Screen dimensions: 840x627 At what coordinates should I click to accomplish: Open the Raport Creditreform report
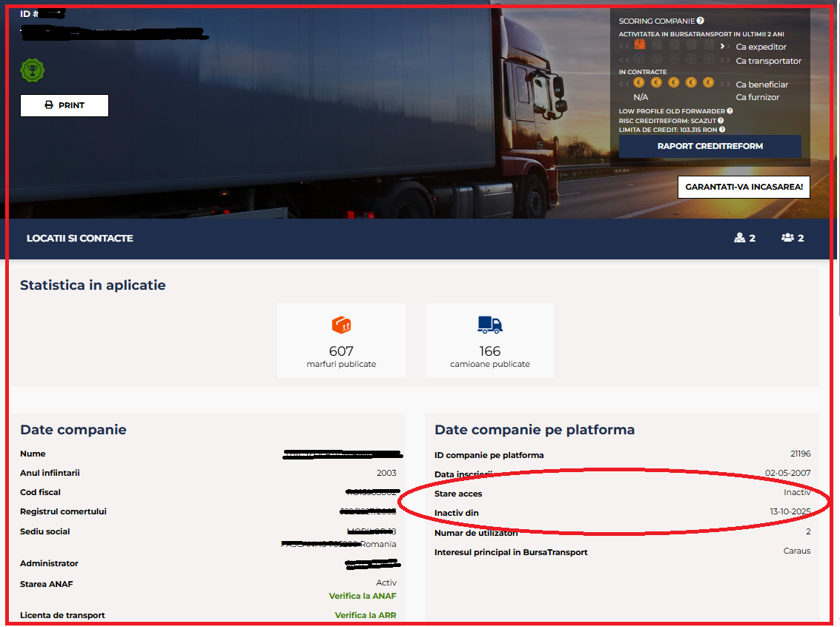(x=710, y=146)
